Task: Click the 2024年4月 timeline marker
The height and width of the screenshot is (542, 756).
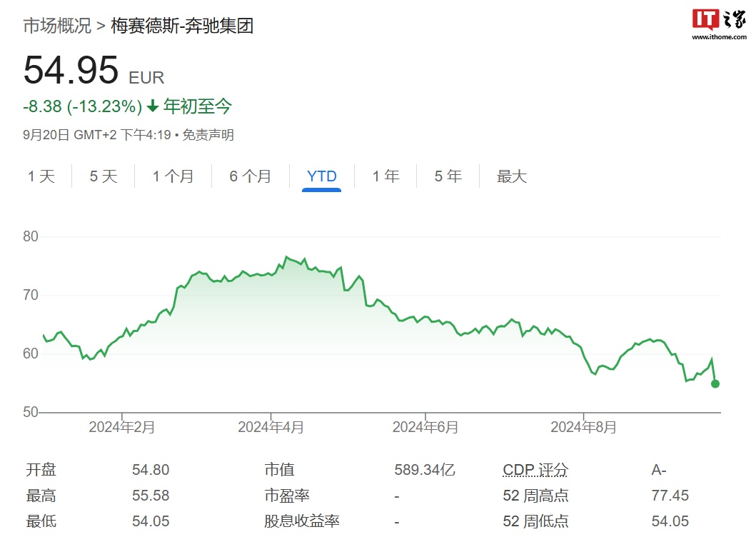Action: pos(271,427)
